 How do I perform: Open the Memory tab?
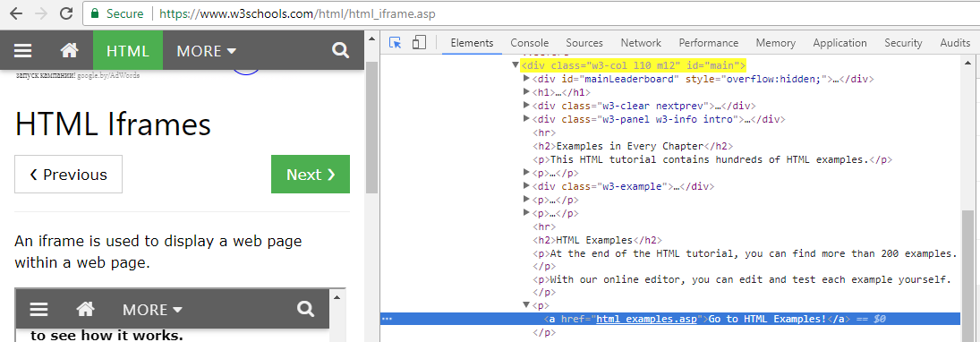pyautogui.click(x=776, y=42)
